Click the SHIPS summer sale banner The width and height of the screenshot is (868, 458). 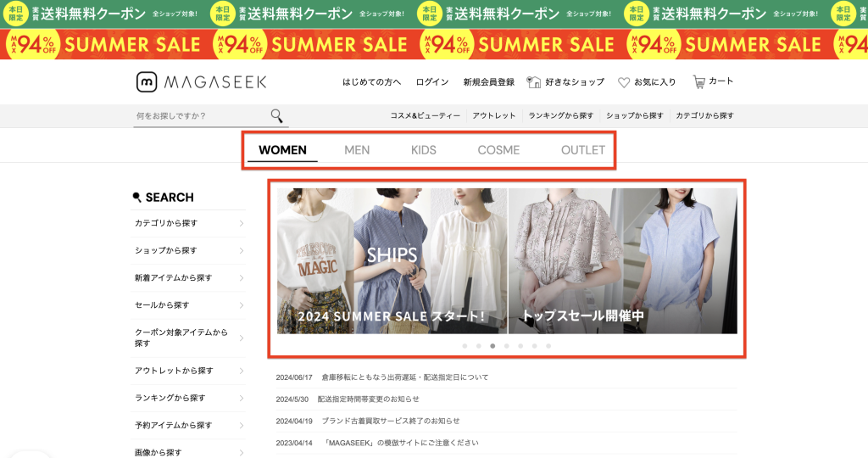click(x=392, y=261)
